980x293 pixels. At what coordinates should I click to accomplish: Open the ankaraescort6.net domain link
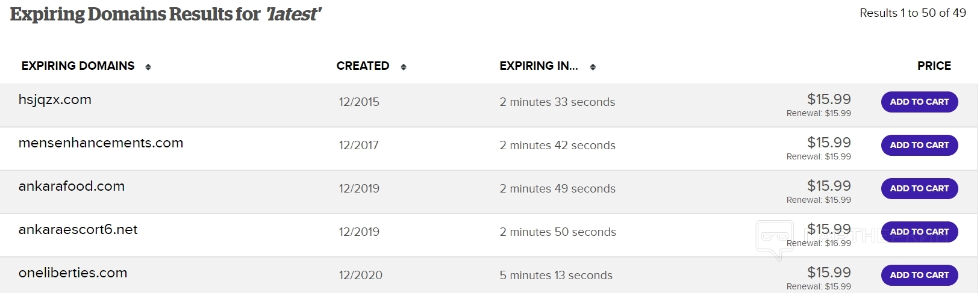[78, 230]
